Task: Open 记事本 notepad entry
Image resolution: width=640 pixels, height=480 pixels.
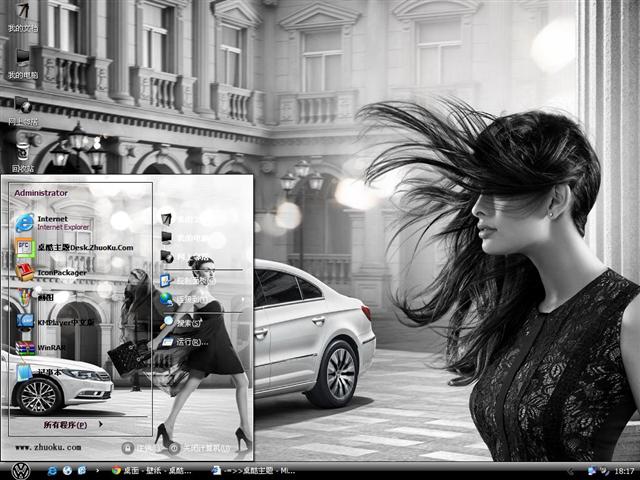Action: pyautogui.click(x=45, y=372)
